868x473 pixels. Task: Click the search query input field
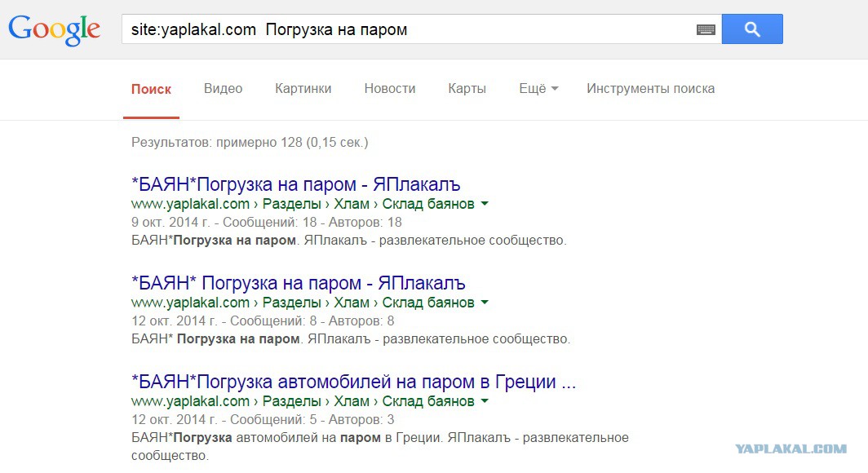(x=410, y=29)
